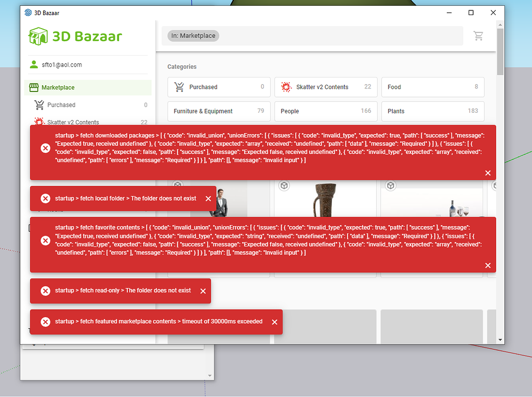Open the Furniture & Equipment category
Viewport: 532px width, 397px height.
tap(218, 111)
